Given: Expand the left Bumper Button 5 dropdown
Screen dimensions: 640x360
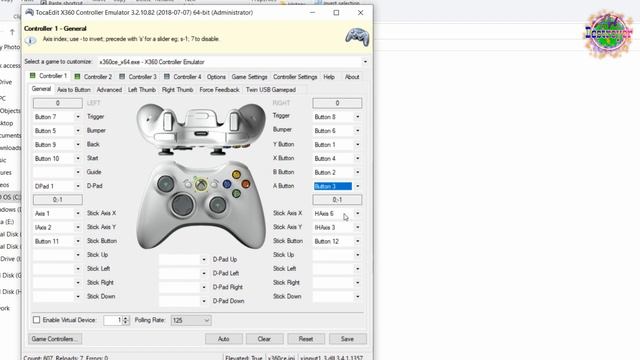Looking at the screenshot, I should pos(78,131).
